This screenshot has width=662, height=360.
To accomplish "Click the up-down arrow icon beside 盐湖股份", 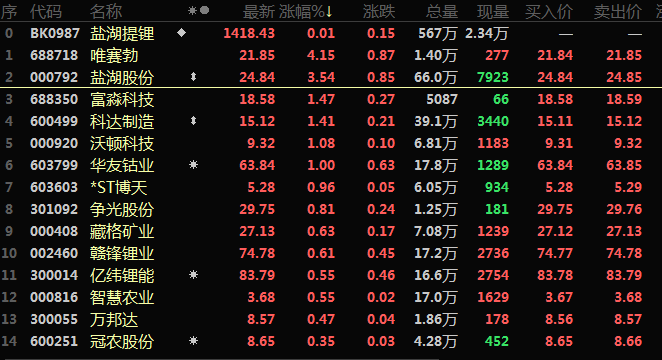I will point(193,77).
